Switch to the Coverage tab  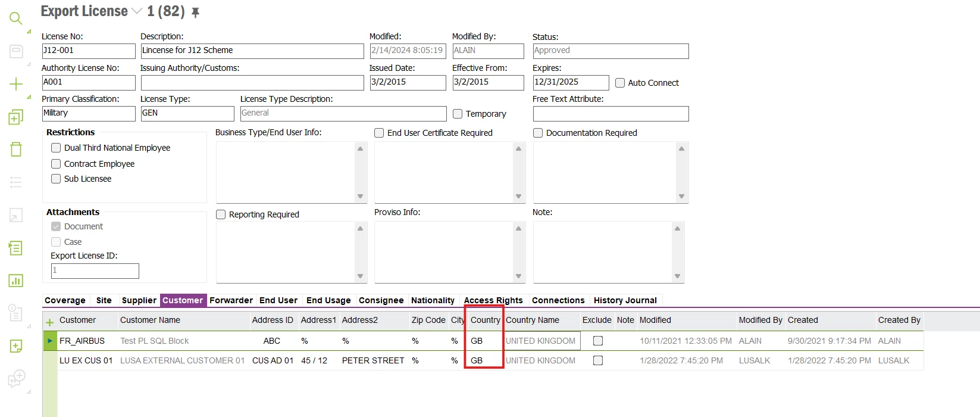(x=65, y=300)
